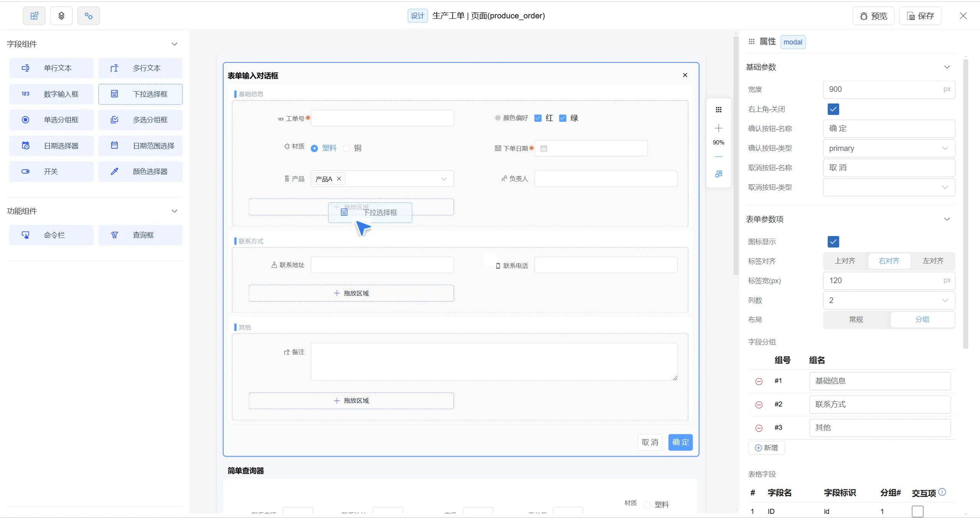Remove group #1 基础信息 with minus icon
Viewport: 980px width, 518px height.
pos(759,381)
